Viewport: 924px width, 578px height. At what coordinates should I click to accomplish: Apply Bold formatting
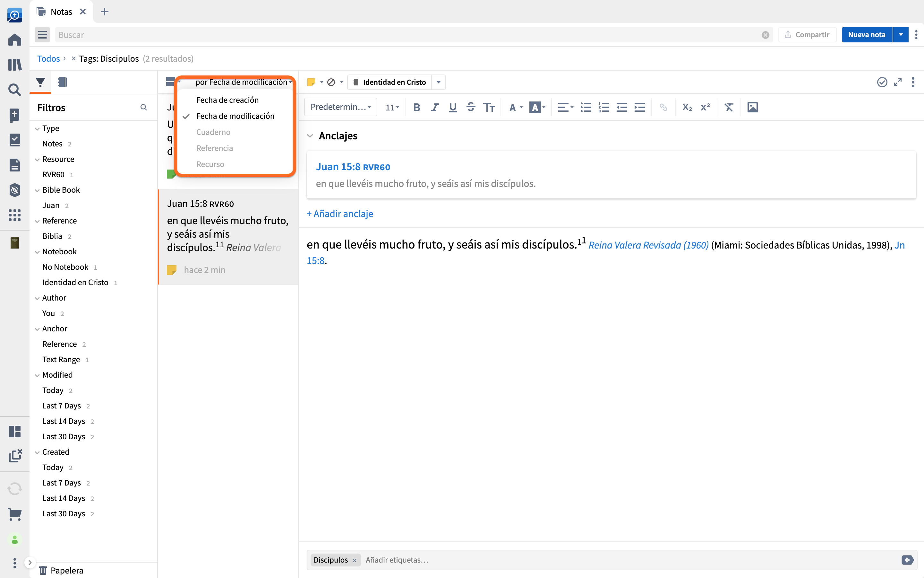[416, 108]
